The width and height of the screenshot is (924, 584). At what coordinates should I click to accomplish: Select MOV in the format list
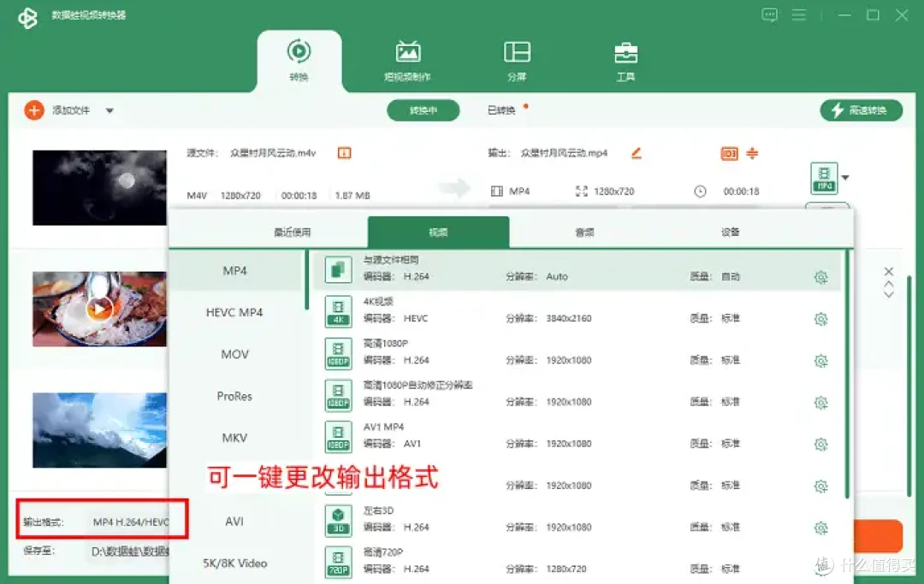point(235,354)
